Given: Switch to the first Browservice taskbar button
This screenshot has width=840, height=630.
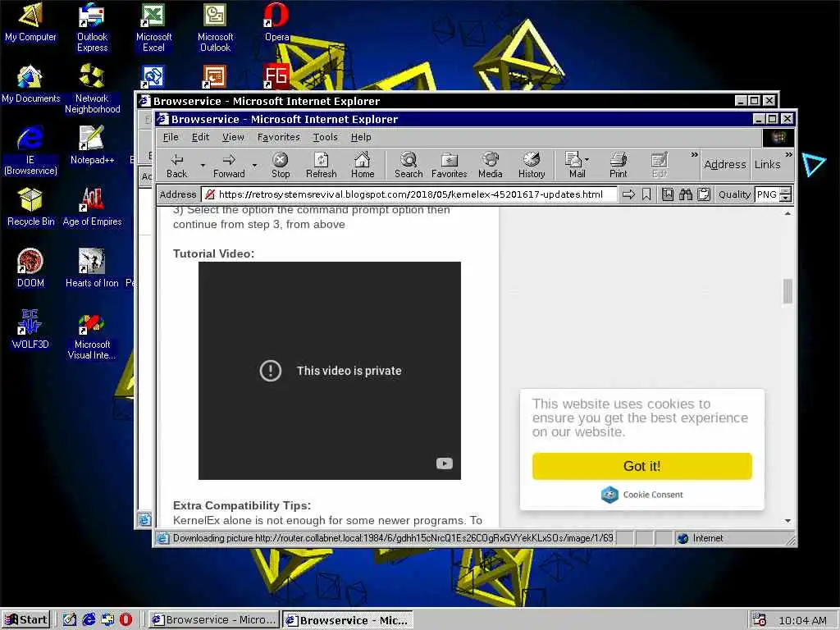Looking at the screenshot, I should 214,620.
